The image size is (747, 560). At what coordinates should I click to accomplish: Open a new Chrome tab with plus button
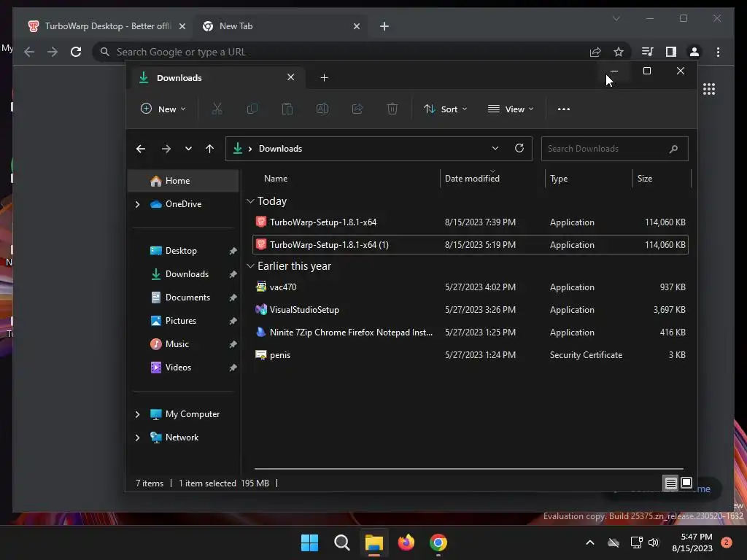click(384, 26)
